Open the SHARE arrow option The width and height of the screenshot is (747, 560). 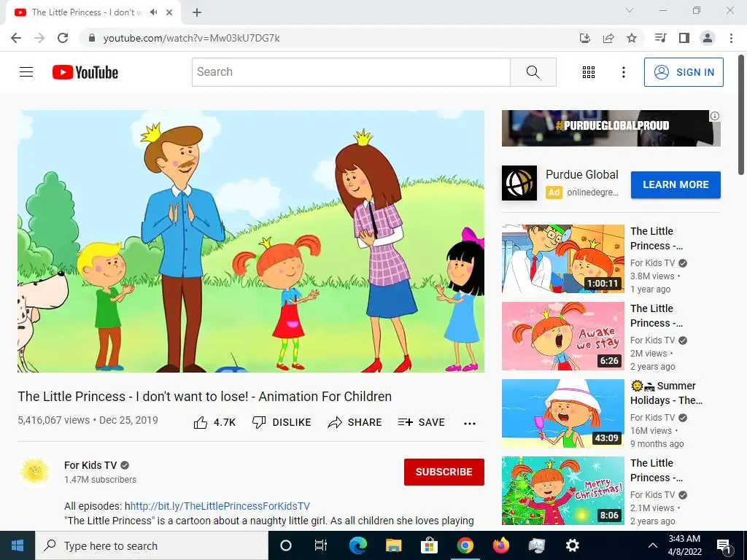(x=355, y=422)
